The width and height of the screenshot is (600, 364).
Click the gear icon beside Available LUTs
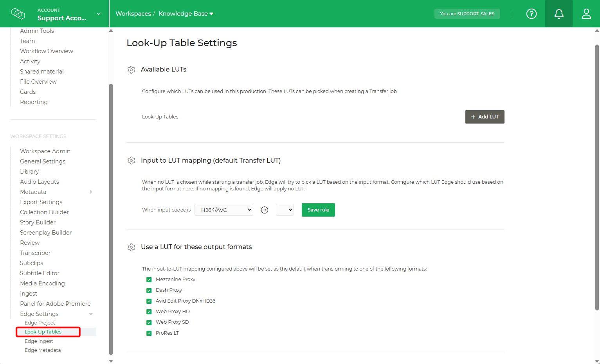click(131, 69)
